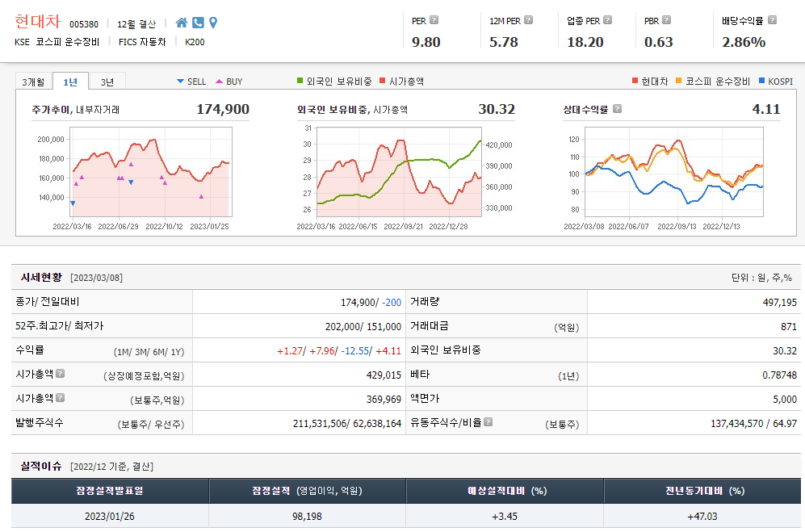Click the common share market cap 369,969
Image resolution: width=805 pixels, height=532 pixels.
click(384, 399)
